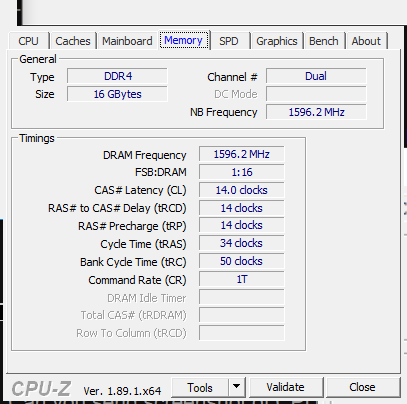Switch to the Graphics tab
The width and height of the screenshot is (407, 404).
point(277,41)
